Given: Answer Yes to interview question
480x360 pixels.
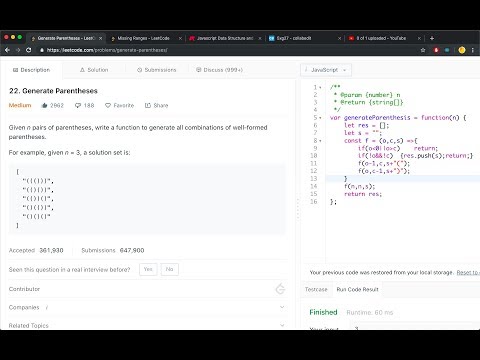Looking at the screenshot, I should (x=148, y=269).
